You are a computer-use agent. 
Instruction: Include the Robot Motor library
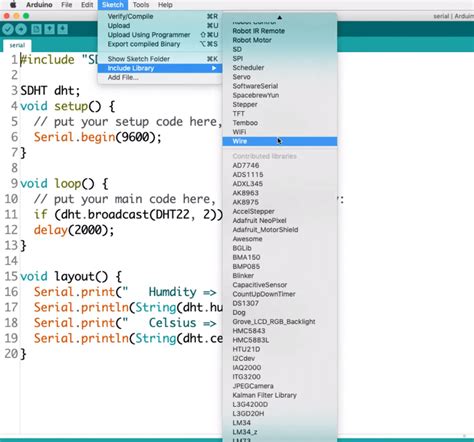(280, 40)
